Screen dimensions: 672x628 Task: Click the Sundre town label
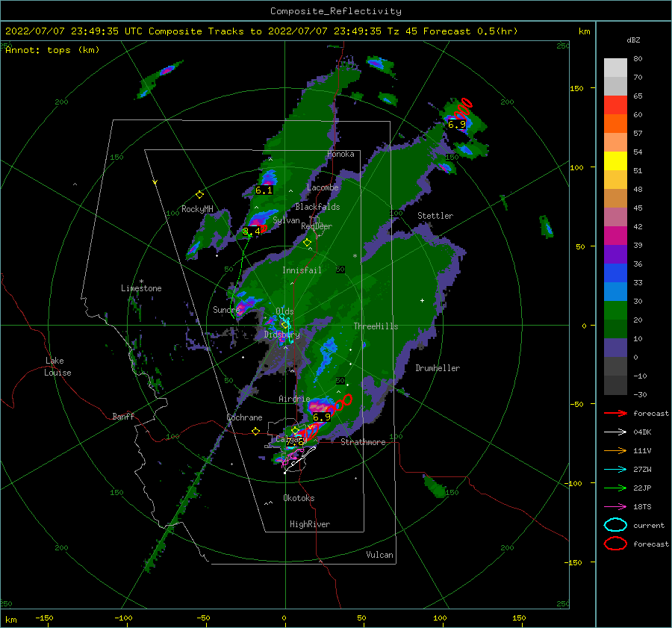[x=226, y=310]
